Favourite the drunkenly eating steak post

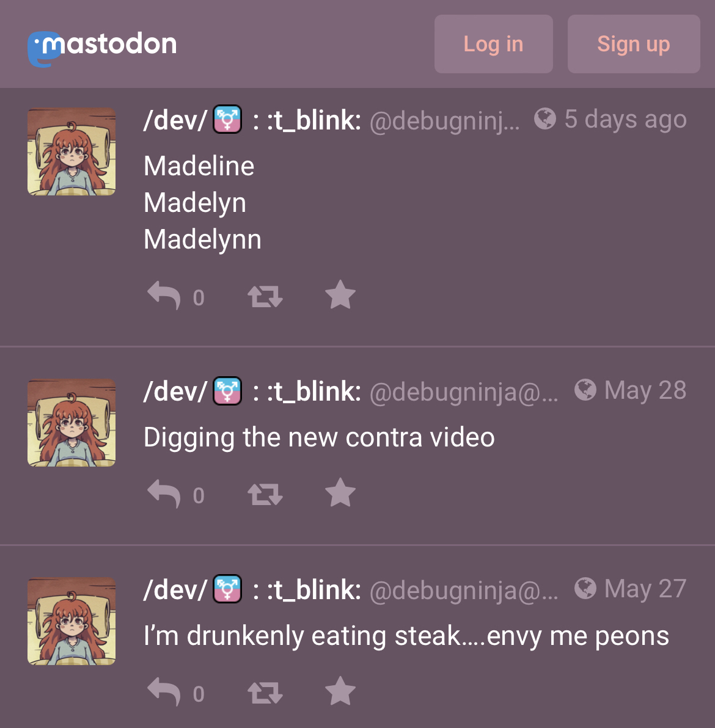(x=340, y=691)
